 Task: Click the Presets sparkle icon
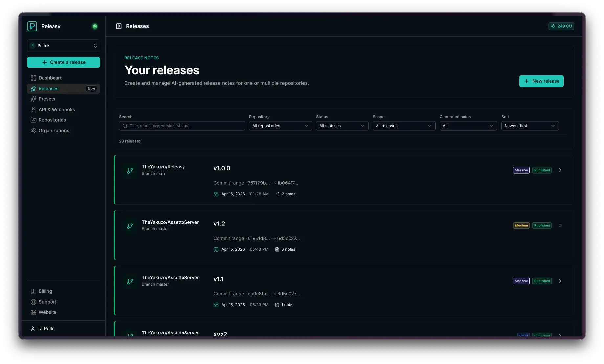(33, 99)
